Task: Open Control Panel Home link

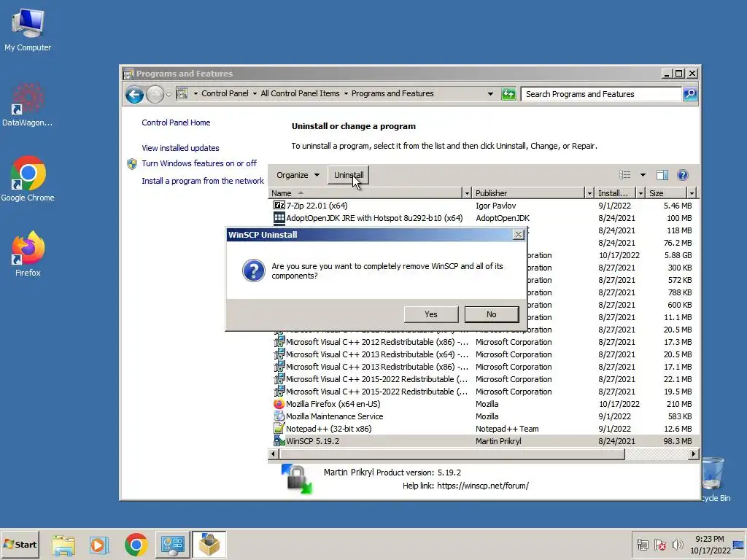Action: click(x=176, y=122)
